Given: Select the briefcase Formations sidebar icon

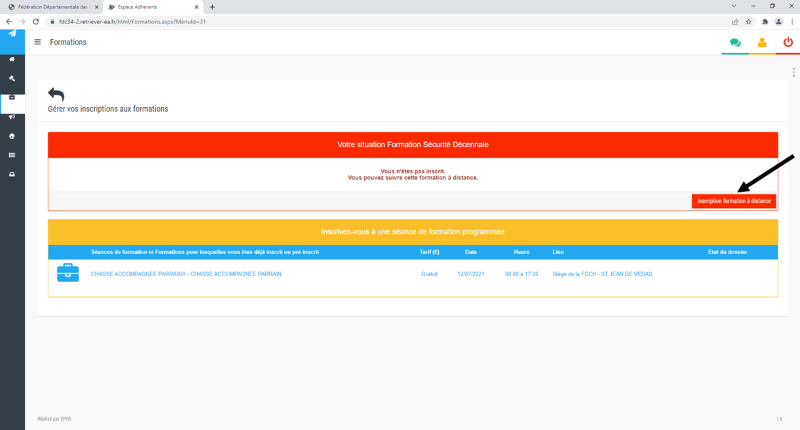Looking at the screenshot, I should [12, 97].
